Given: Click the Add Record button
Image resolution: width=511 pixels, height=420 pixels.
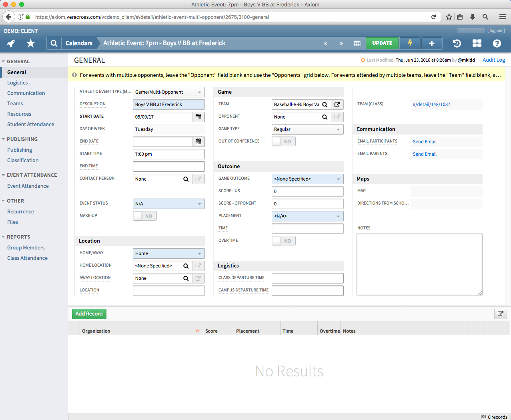Looking at the screenshot, I should [x=89, y=313].
